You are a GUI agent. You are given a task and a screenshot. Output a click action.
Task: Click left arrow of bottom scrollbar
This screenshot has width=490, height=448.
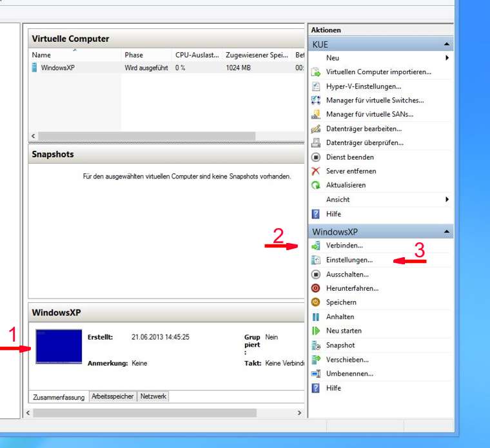click(x=28, y=413)
